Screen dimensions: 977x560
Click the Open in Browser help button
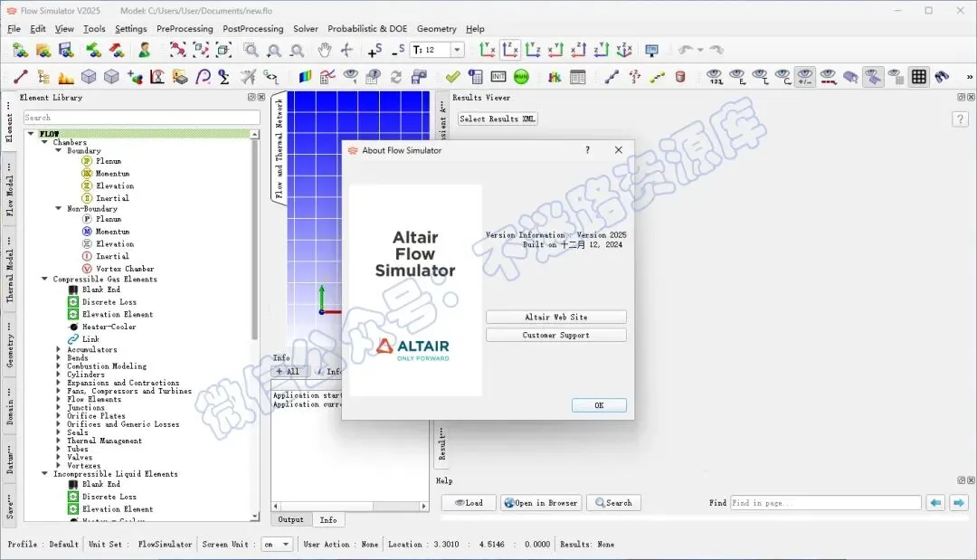coord(541,503)
